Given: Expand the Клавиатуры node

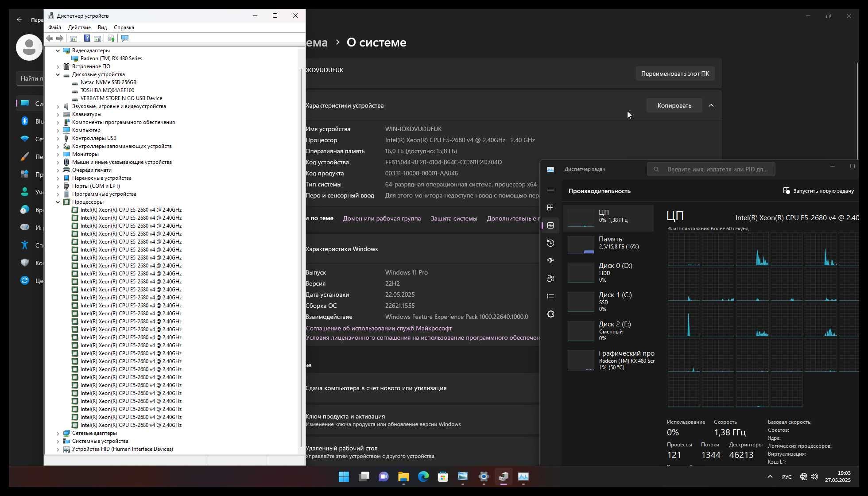Looking at the screenshot, I should point(58,114).
